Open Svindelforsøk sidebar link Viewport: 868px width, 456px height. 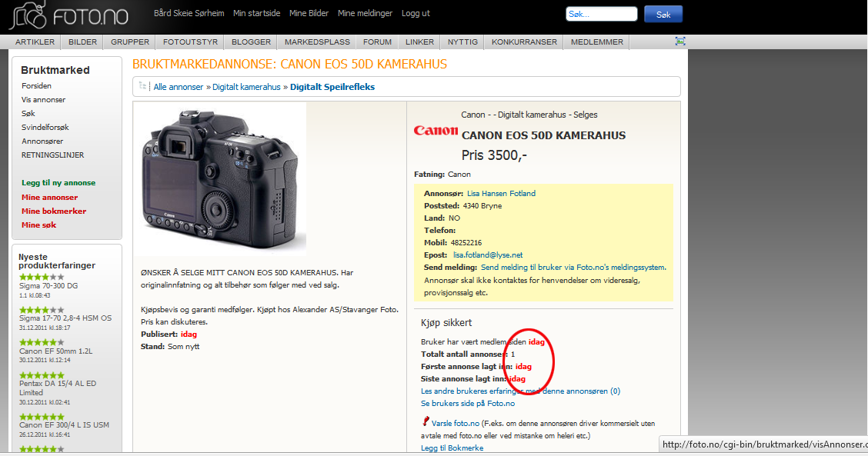tap(45, 128)
